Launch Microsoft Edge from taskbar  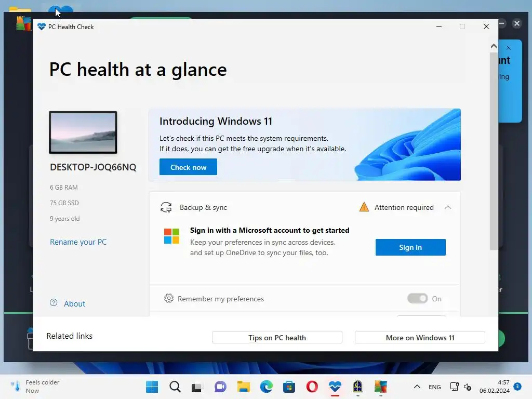(x=267, y=387)
